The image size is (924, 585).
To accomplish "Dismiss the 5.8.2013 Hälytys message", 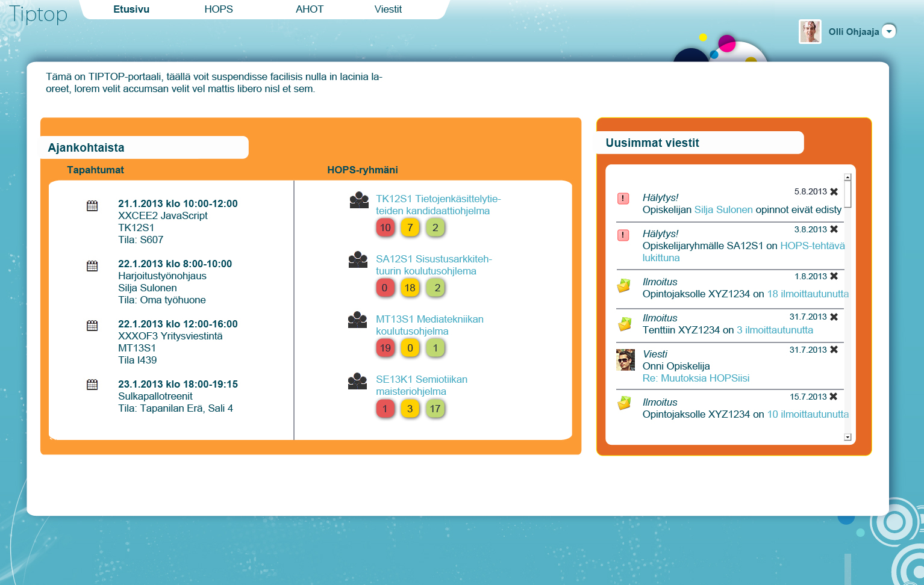I will (834, 191).
